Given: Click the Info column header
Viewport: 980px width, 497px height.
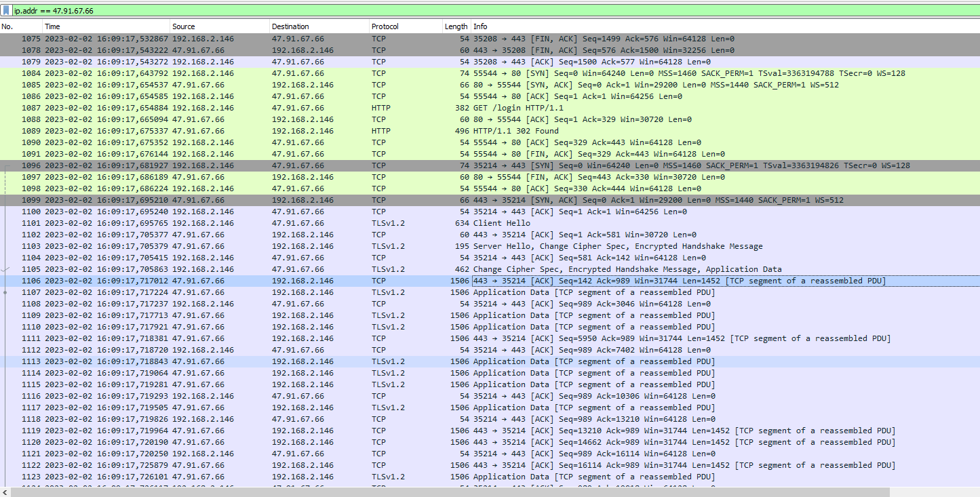Looking at the screenshot, I should coord(725,26).
